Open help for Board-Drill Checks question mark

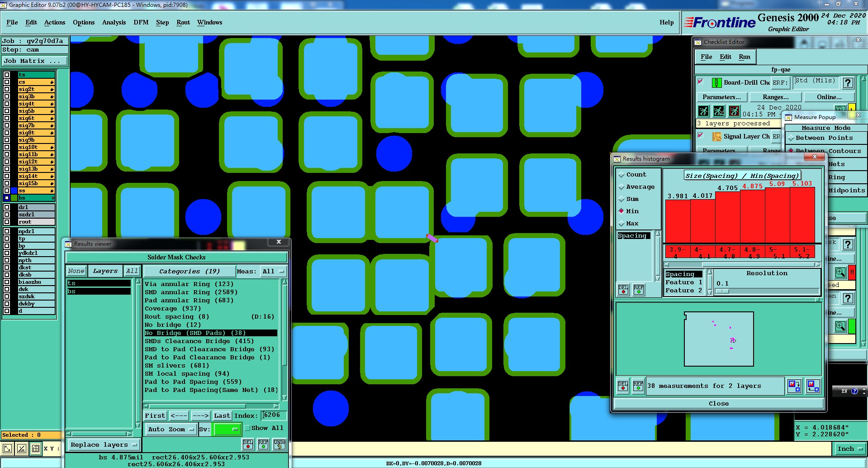point(848,83)
